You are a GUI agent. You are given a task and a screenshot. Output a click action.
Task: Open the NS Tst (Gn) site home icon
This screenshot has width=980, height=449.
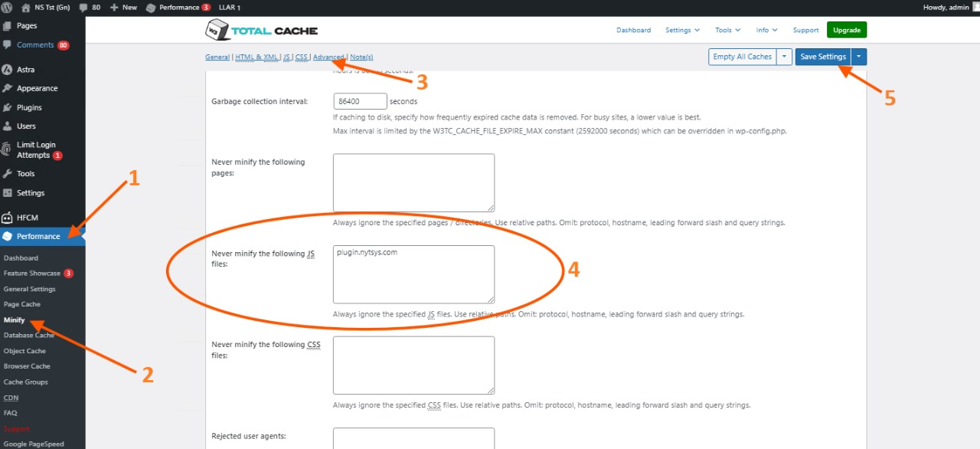coord(27,7)
